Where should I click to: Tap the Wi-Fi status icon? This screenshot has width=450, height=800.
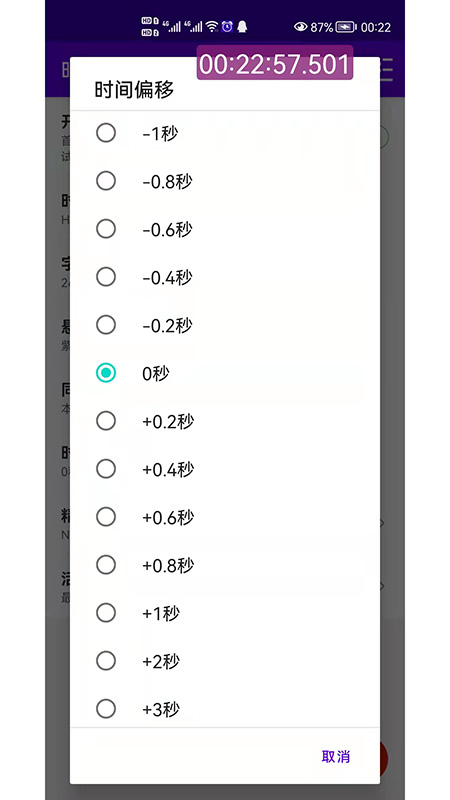click(x=212, y=27)
